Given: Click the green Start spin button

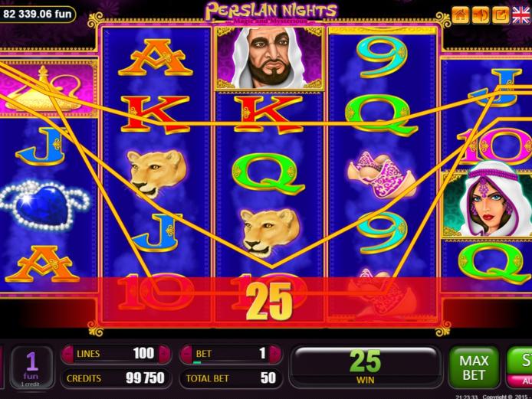Looking at the screenshot, I should point(520,361).
